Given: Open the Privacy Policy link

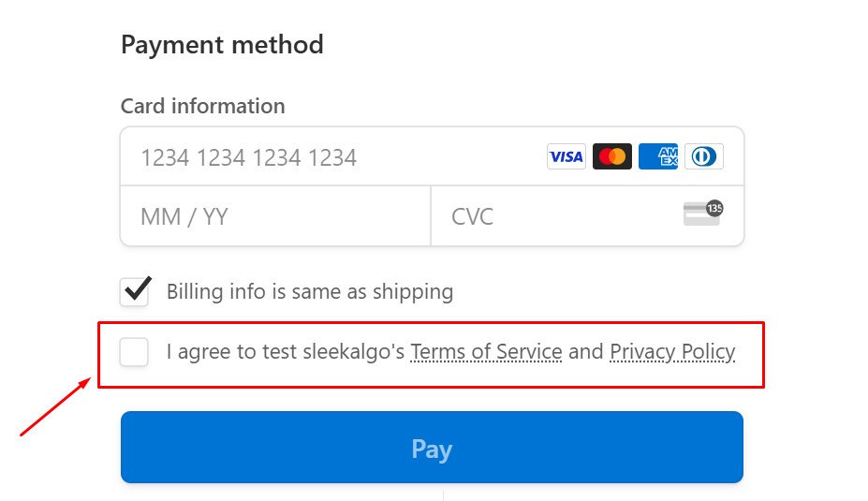Looking at the screenshot, I should 672,352.
